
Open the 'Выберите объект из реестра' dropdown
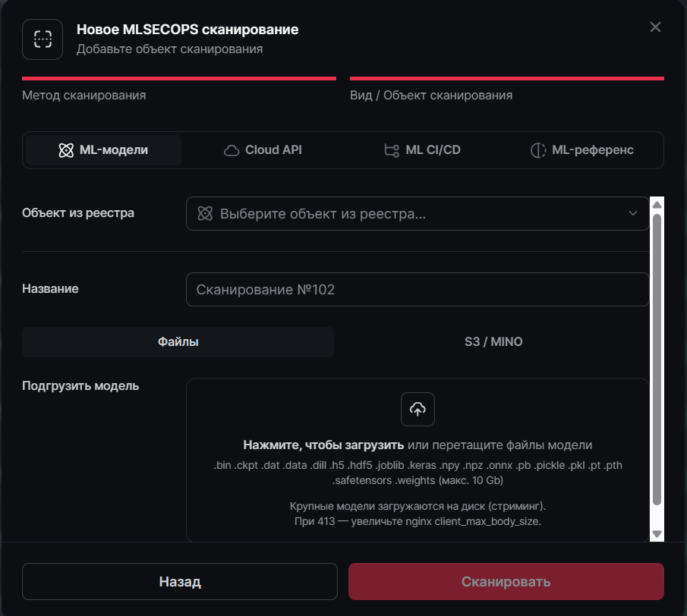point(418,214)
